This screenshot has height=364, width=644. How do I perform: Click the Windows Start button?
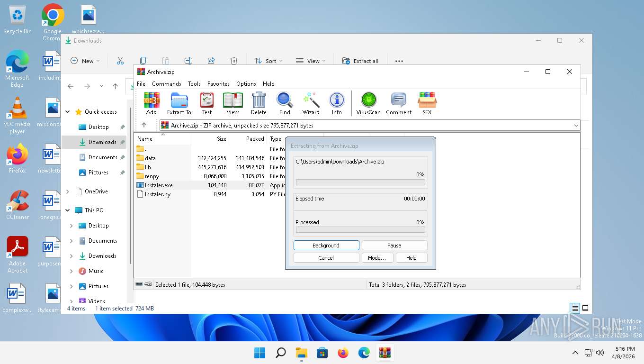(259, 353)
